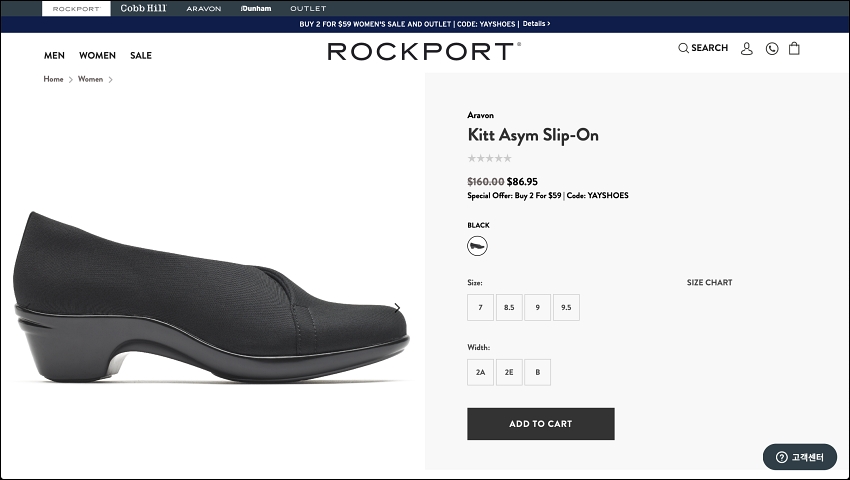Click the Aravon brand label above title
Viewport: 850px width, 480px height.
point(480,115)
